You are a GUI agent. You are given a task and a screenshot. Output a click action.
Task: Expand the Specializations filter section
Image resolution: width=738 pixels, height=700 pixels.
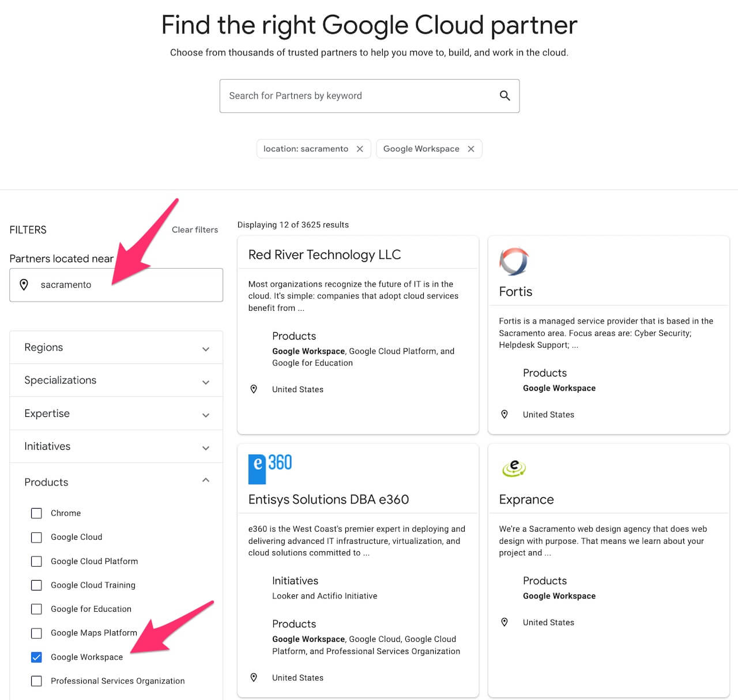tap(116, 380)
